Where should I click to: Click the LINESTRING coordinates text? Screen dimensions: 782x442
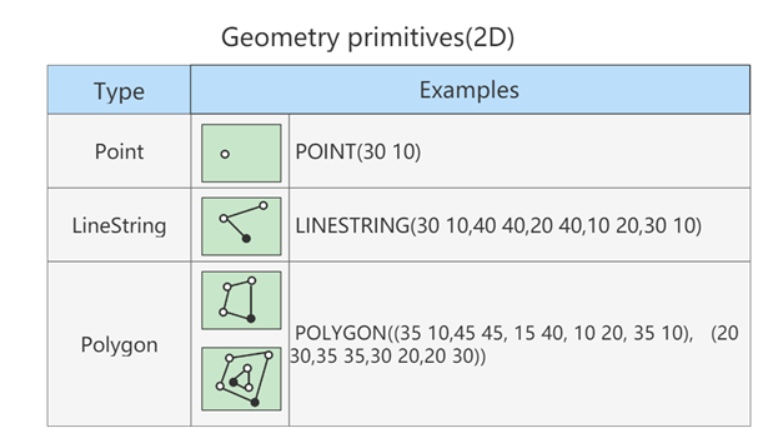498,225
